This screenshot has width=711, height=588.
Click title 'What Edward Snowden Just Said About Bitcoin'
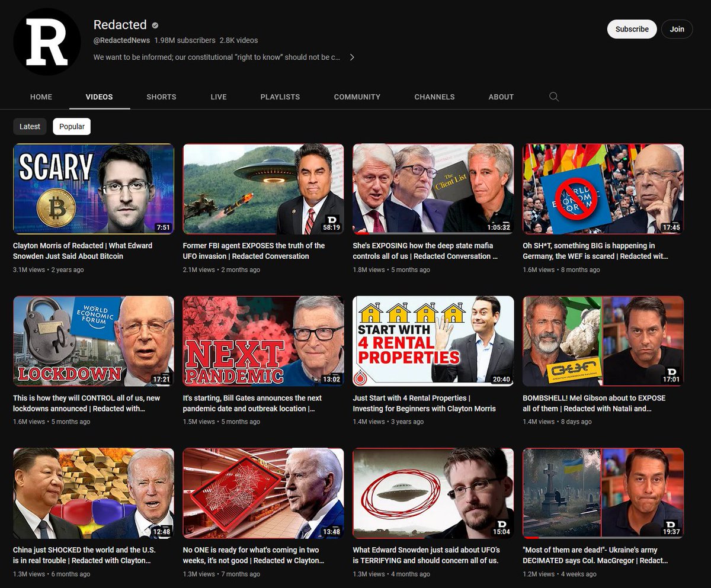click(x=82, y=251)
